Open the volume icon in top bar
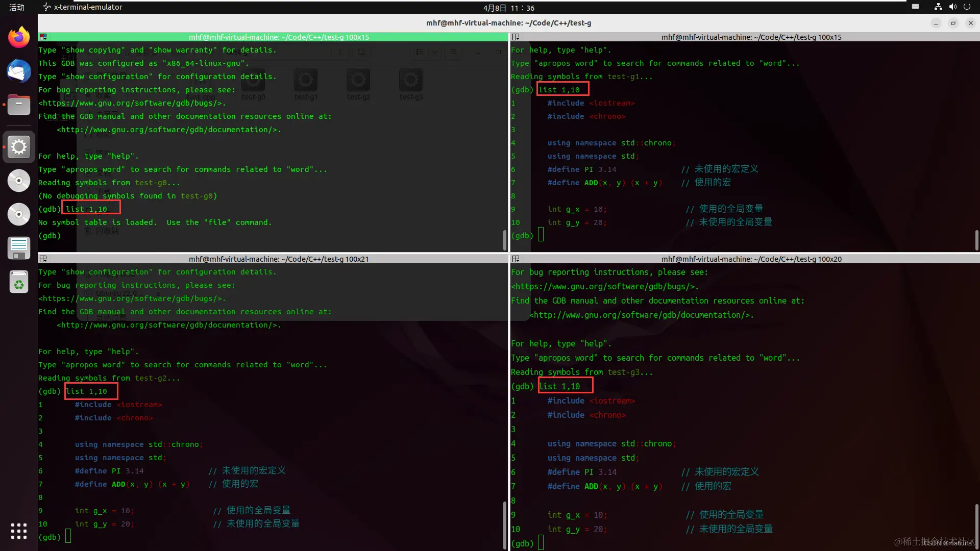The image size is (980, 551). tap(952, 7)
